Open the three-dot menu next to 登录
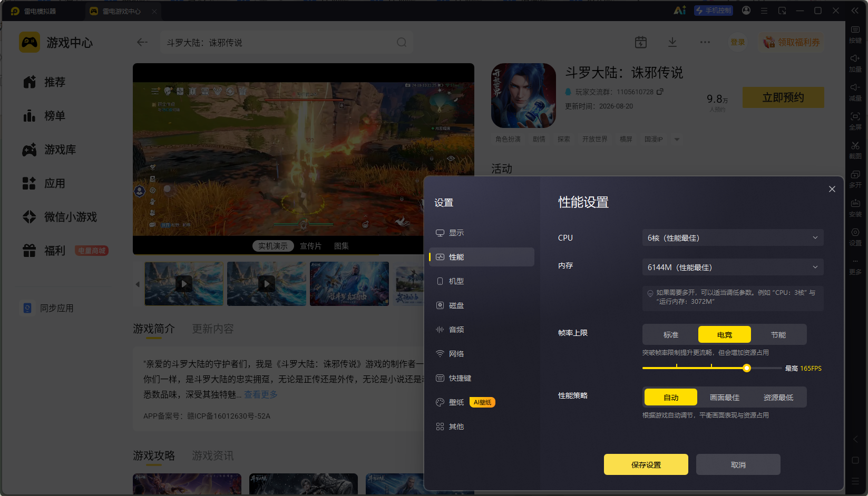The height and width of the screenshot is (496, 868). click(x=705, y=42)
